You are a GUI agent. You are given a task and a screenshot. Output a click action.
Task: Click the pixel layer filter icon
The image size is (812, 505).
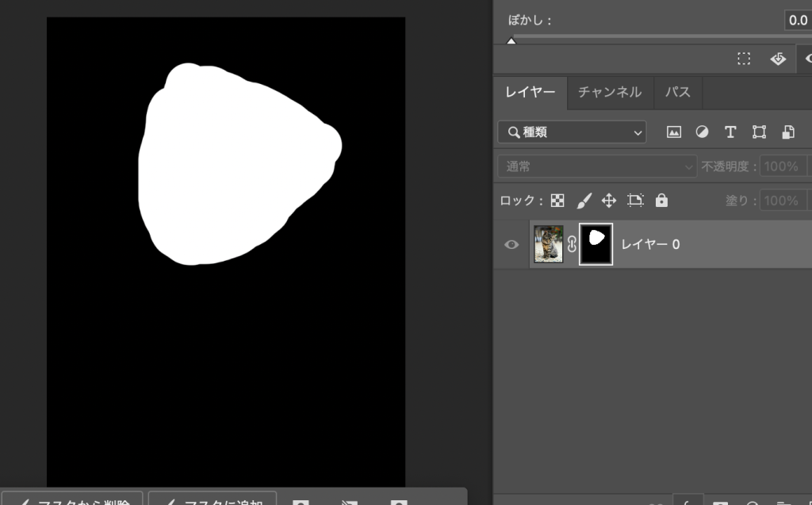(x=674, y=132)
